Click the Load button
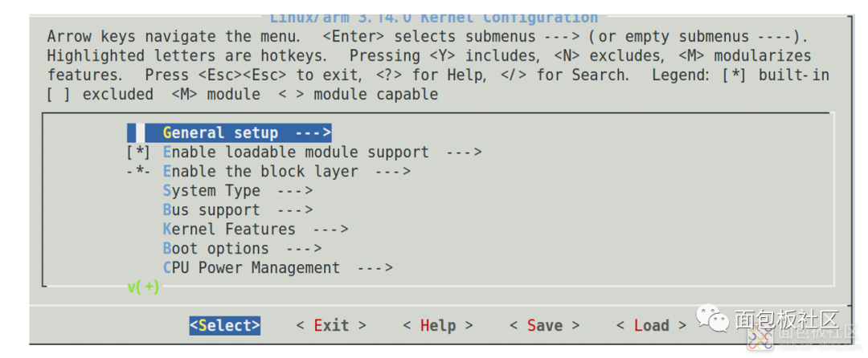 click(652, 325)
